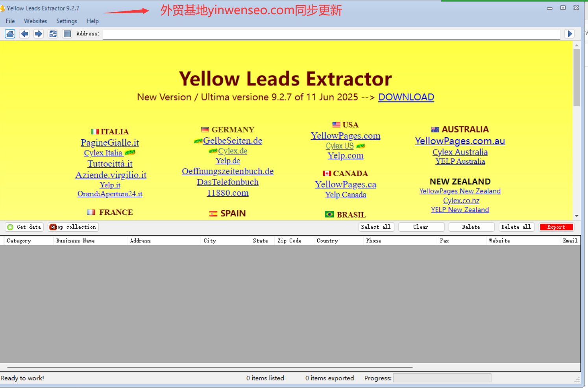The width and height of the screenshot is (588, 388).
Task: Go to the Home page icon
Action: 10,34
